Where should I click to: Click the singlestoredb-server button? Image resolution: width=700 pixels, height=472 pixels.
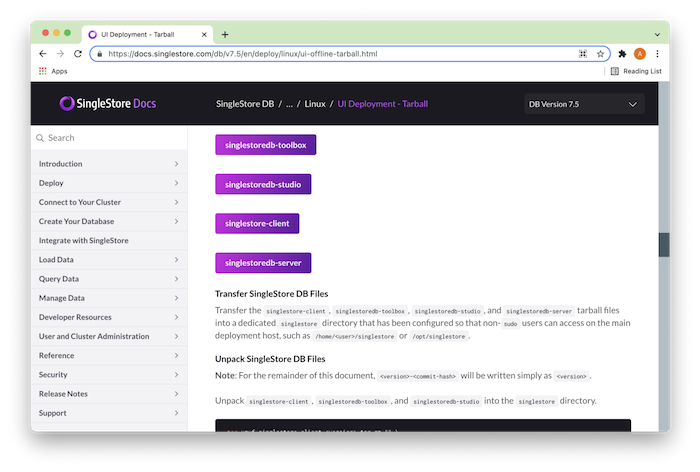pyautogui.click(x=264, y=263)
